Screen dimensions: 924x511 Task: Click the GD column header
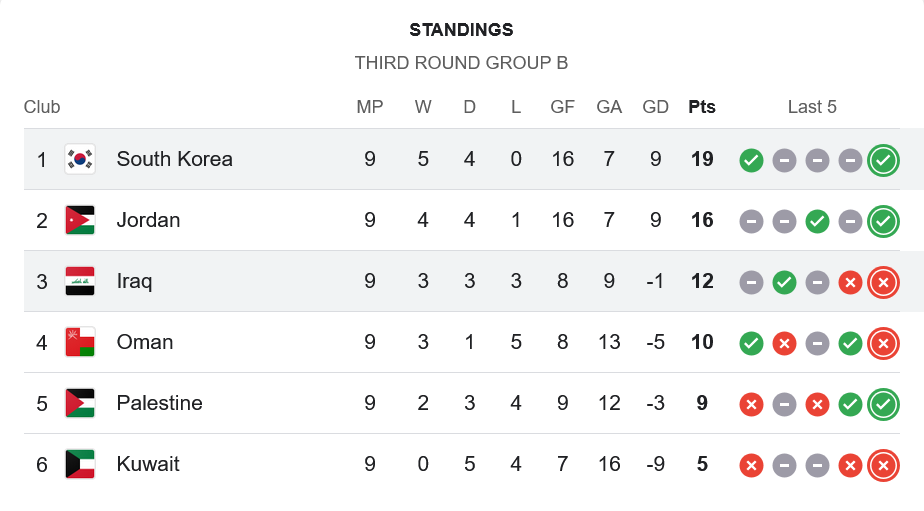[x=655, y=107]
